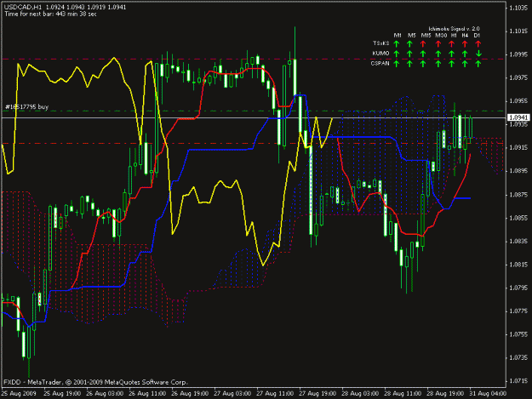Click the '27 Aug 03:00' time axis label

(232, 394)
